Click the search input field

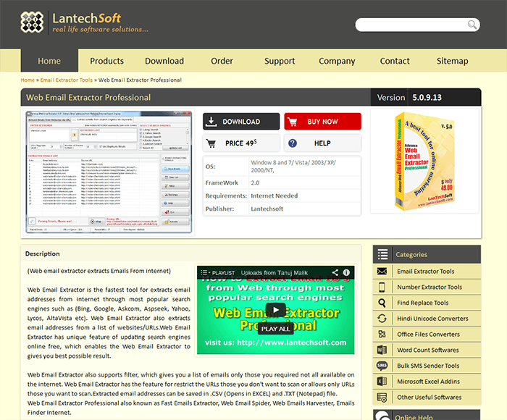point(411,25)
